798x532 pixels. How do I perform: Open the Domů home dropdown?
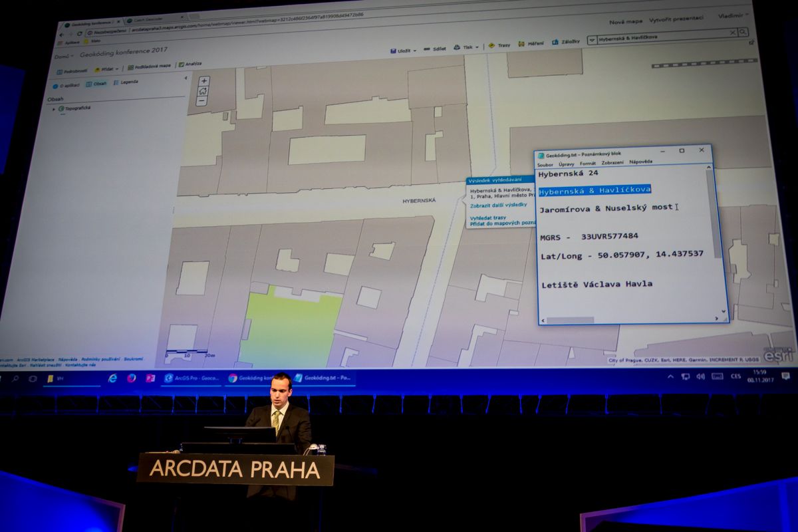[65, 57]
